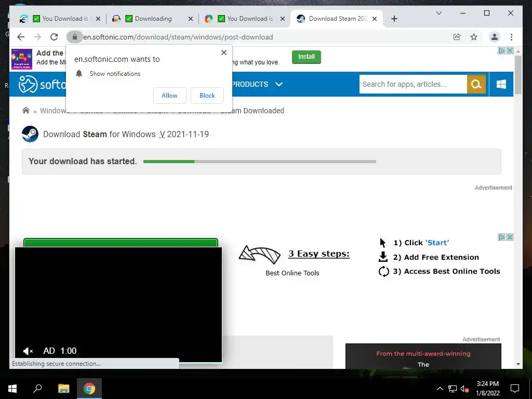Screen dimensions: 532x399
Task: Close the Downloading tab
Action: (x=190, y=19)
